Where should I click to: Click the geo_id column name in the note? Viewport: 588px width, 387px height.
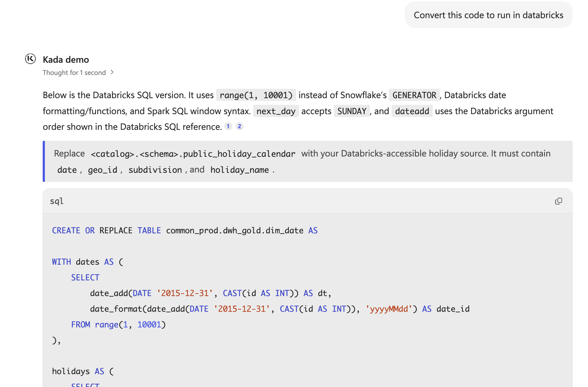point(103,170)
